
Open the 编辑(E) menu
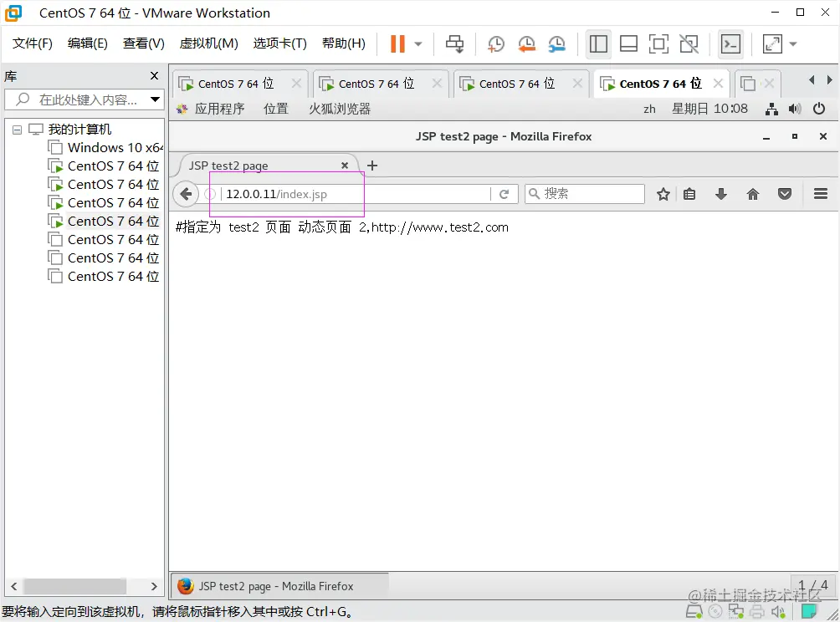87,43
